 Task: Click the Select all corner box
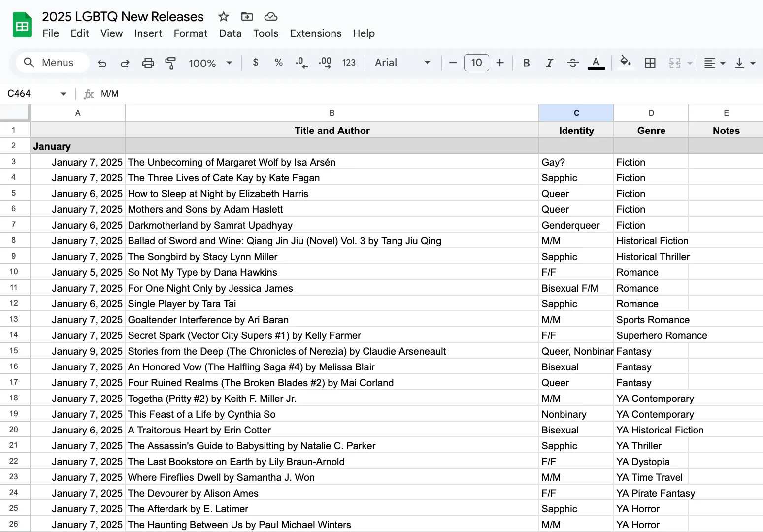[x=14, y=112]
